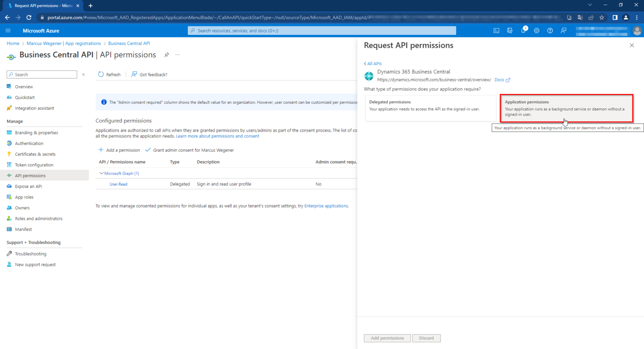Open the browser's three-dot menu
The width and height of the screenshot is (644, 349).
pos(637,18)
